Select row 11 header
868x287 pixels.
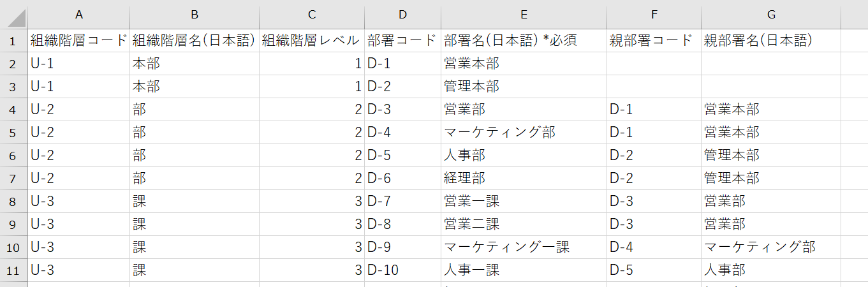(14, 270)
